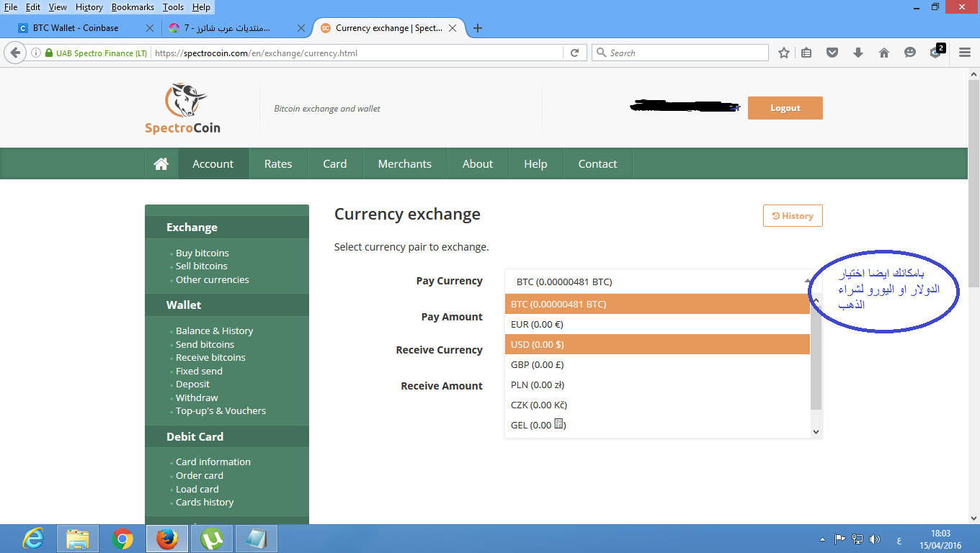Viewport: 980px width, 553px height.
Task: Choose GEL (0.00) currency option
Action: click(657, 425)
